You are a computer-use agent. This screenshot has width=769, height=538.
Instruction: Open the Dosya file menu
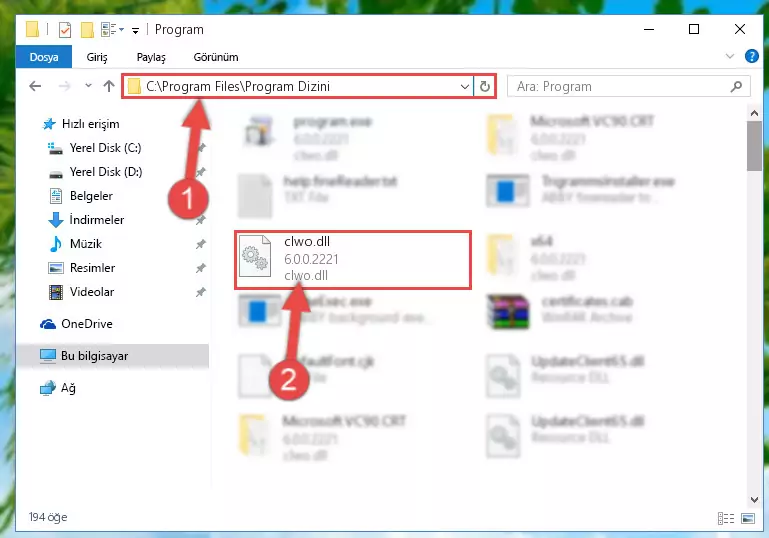coord(44,57)
